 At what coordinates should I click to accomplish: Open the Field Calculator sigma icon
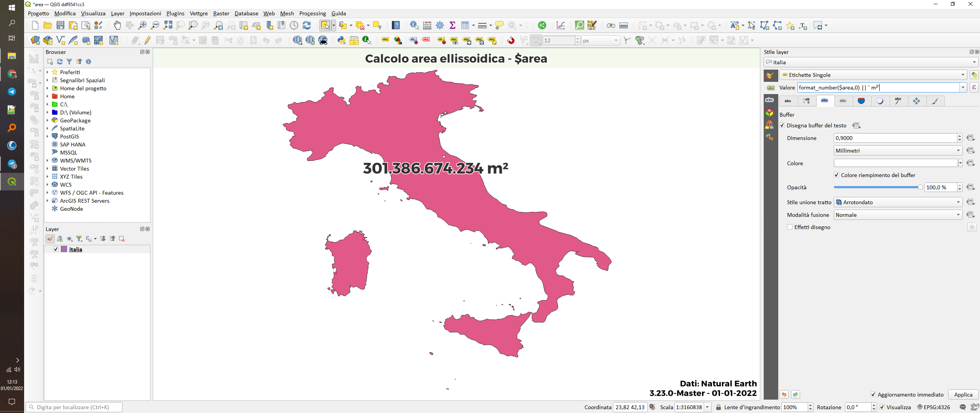pyautogui.click(x=452, y=26)
